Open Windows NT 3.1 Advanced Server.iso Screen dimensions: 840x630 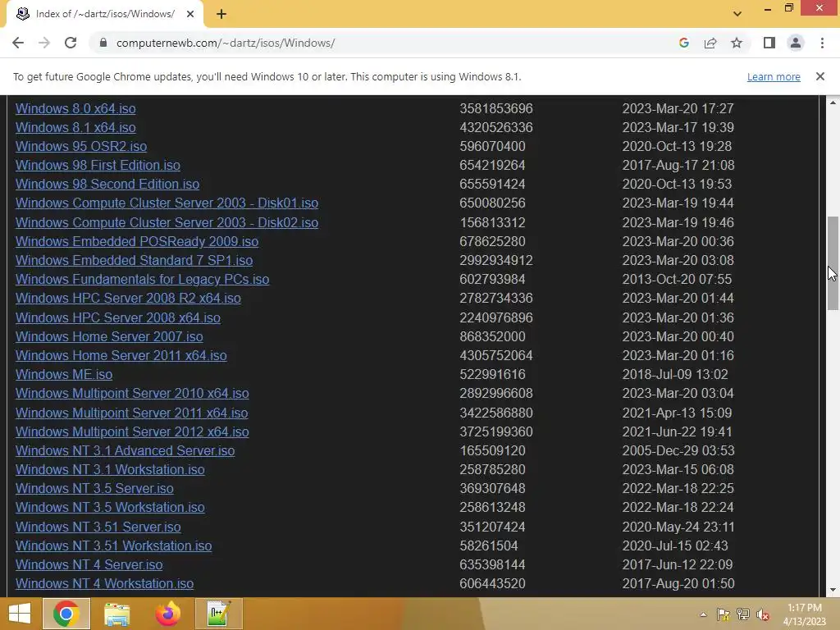coord(125,450)
